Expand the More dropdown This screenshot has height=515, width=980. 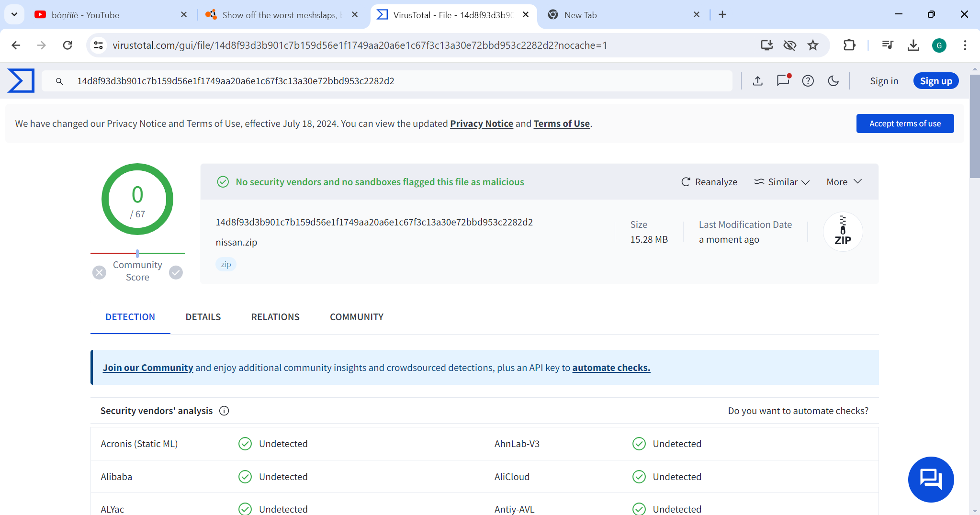[844, 182]
